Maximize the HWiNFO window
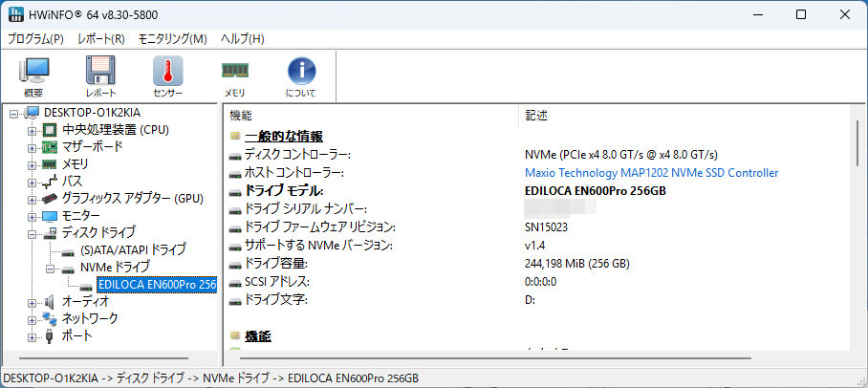 (801, 15)
